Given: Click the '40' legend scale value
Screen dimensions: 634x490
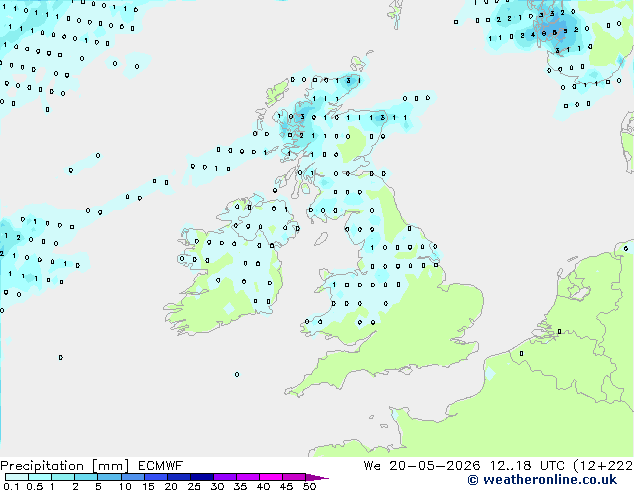Looking at the screenshot, I should click(263, 486).
